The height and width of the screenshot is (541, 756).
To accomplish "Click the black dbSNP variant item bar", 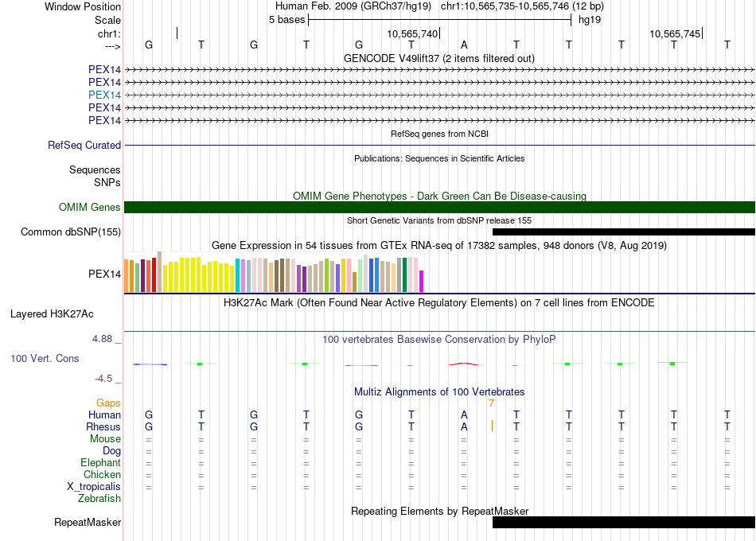I will coord(624,232).
